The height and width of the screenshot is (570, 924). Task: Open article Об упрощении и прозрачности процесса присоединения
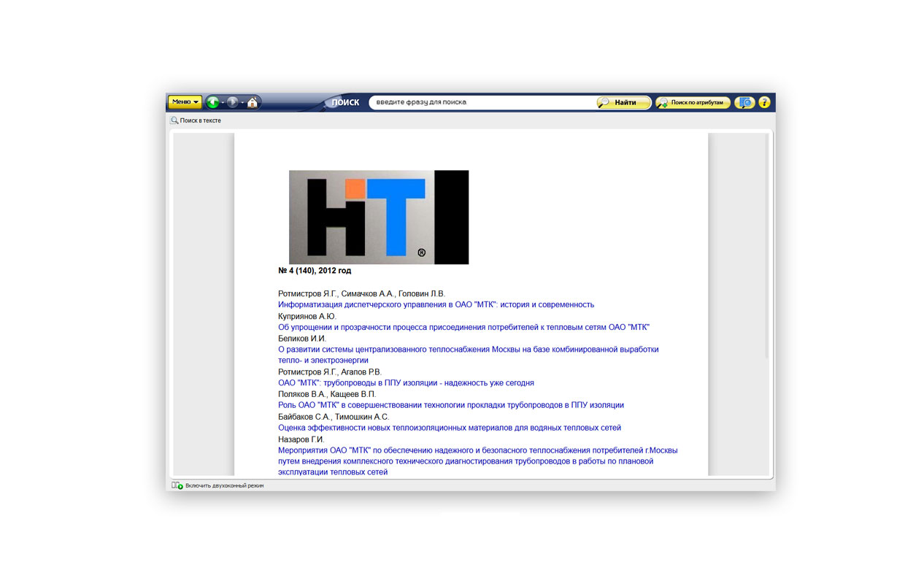point(463,327)
